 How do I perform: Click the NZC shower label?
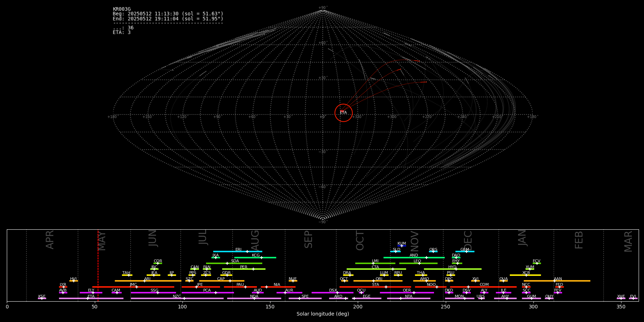pyautogui.click(x=177, y=297)
